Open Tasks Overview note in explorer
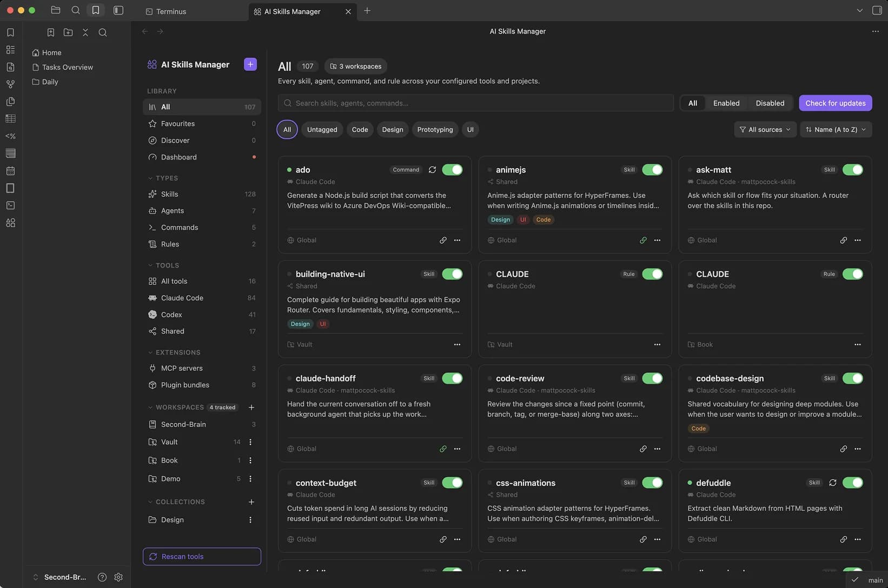The image size is (888, 588). click(68, 67)
